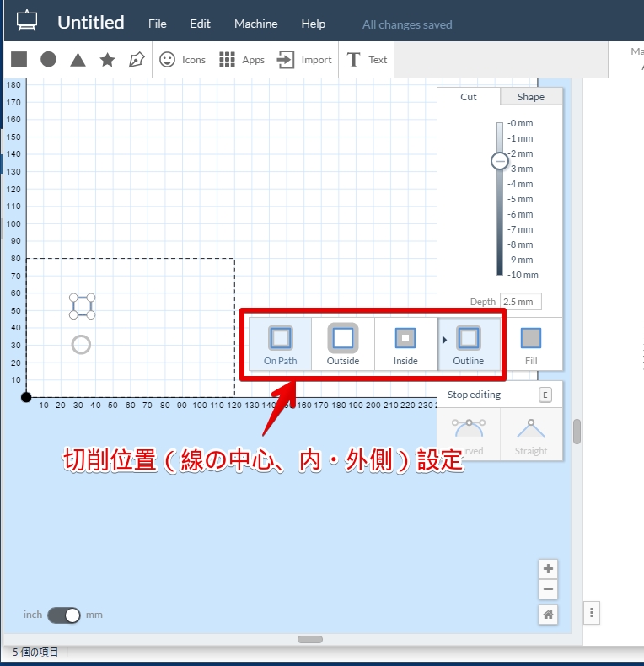Expand the Outline options arrow
Screen dimensions: 644x666
click(444, 340)
